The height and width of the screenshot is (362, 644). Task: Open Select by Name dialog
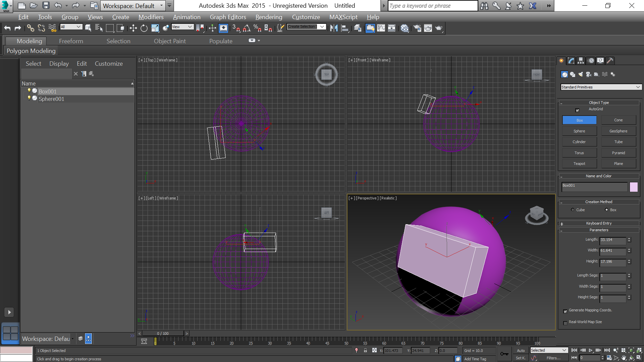tap(99, 28)
